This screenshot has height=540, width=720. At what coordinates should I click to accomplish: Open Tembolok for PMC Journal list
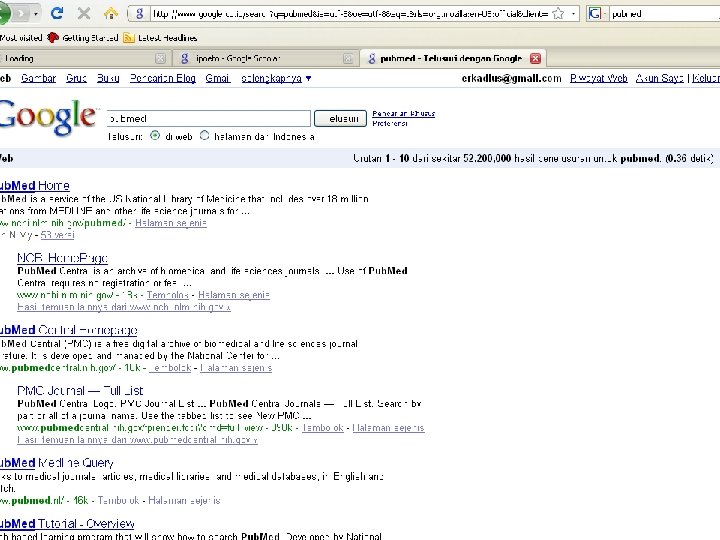point(323,428)
